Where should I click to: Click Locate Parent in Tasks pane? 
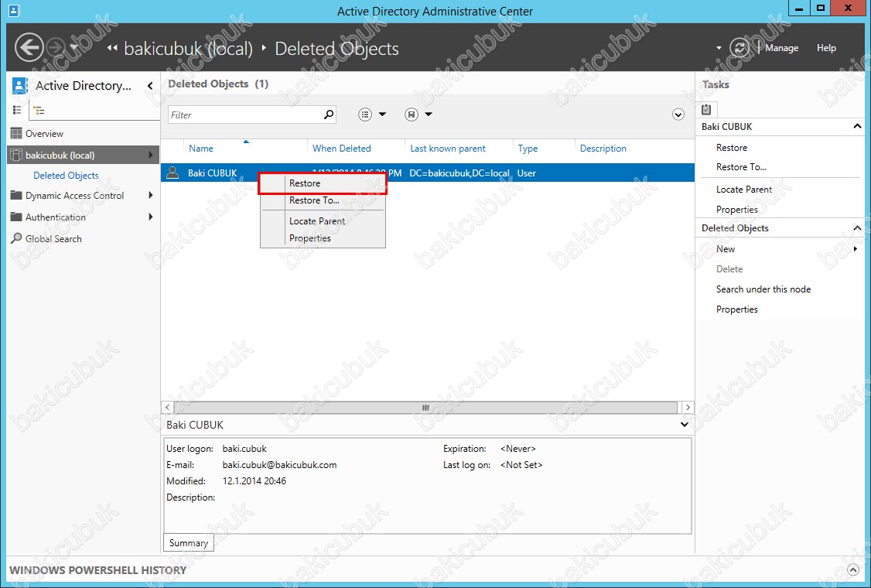pyautogui.click(x=744, y=189)
